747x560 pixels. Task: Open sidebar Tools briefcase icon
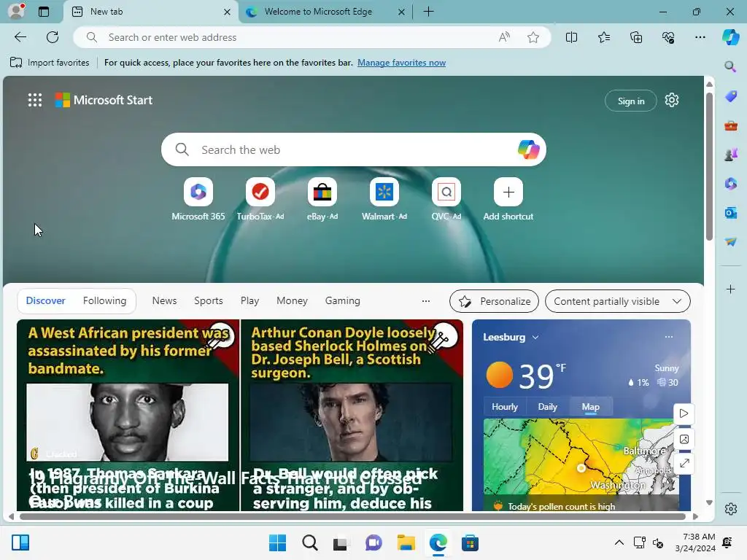(x=730, y=125)
